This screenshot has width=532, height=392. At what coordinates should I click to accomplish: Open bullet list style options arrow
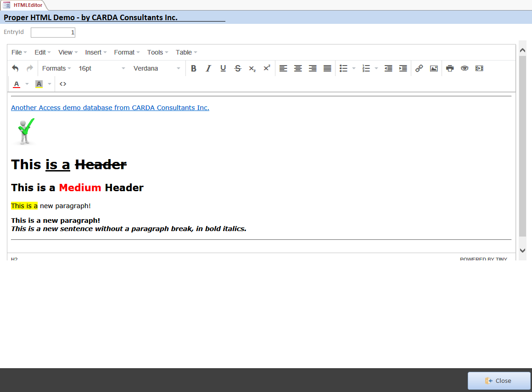pyautogui.click(x=354, y=68)
